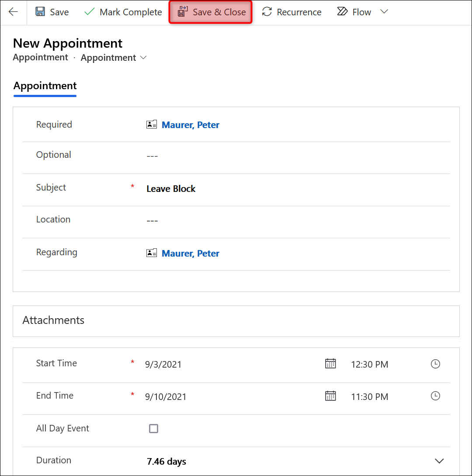Open the End Time calendar picker
The width and height of the screenshot is (472, 476).
click(330, 396)
